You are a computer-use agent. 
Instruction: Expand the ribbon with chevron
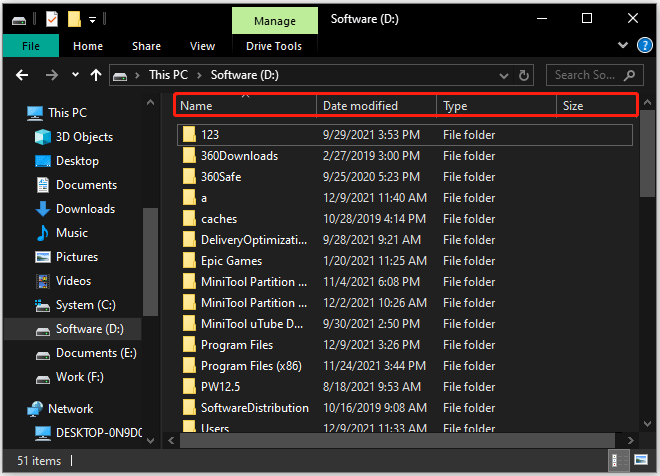point(623,45)
